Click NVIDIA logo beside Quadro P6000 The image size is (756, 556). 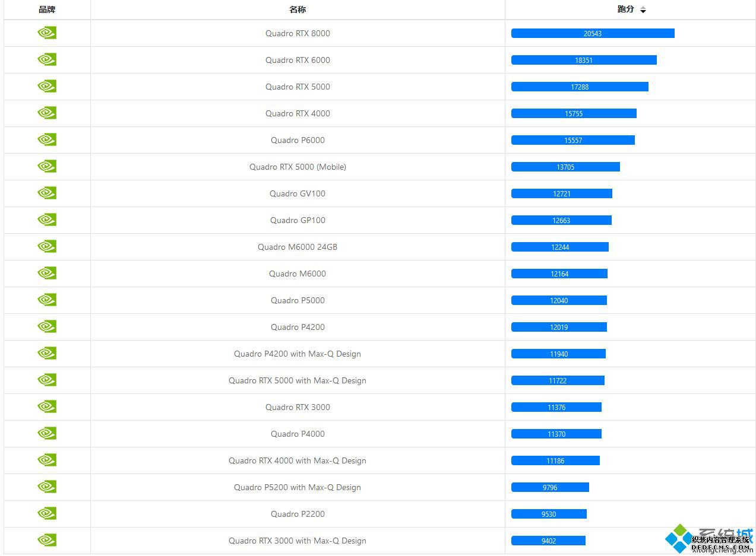click(x=47, y=139)
